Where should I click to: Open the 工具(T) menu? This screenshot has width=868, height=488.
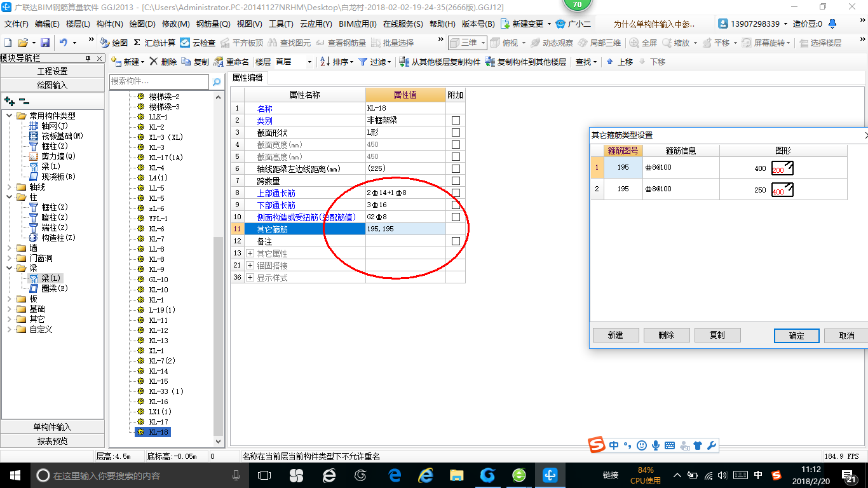(281, 24)
